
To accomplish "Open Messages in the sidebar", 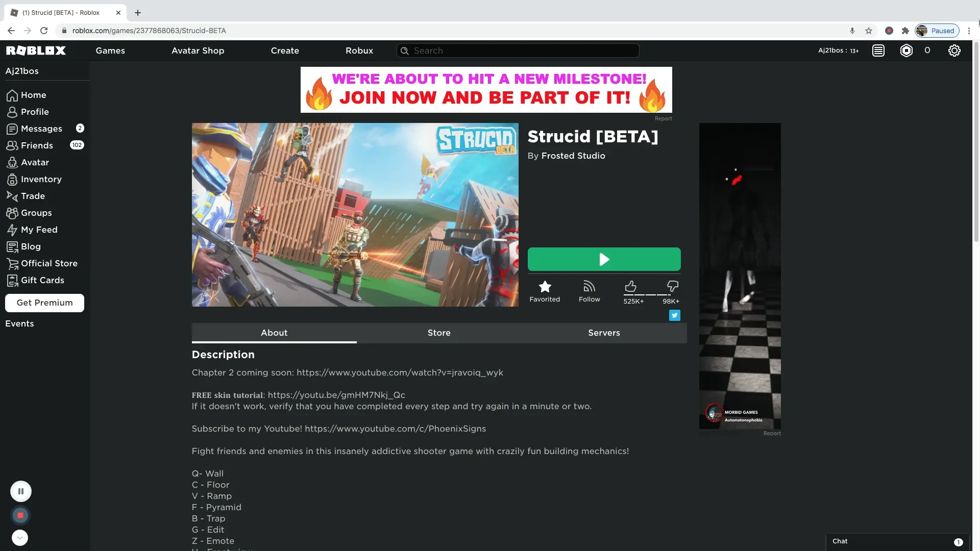I will point(41,129).
